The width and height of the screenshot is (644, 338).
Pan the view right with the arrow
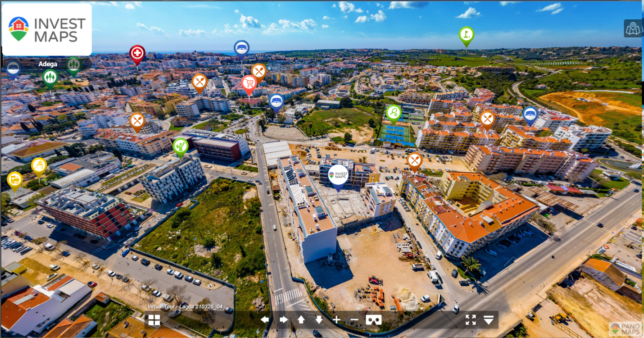click(x=284, y=320)
